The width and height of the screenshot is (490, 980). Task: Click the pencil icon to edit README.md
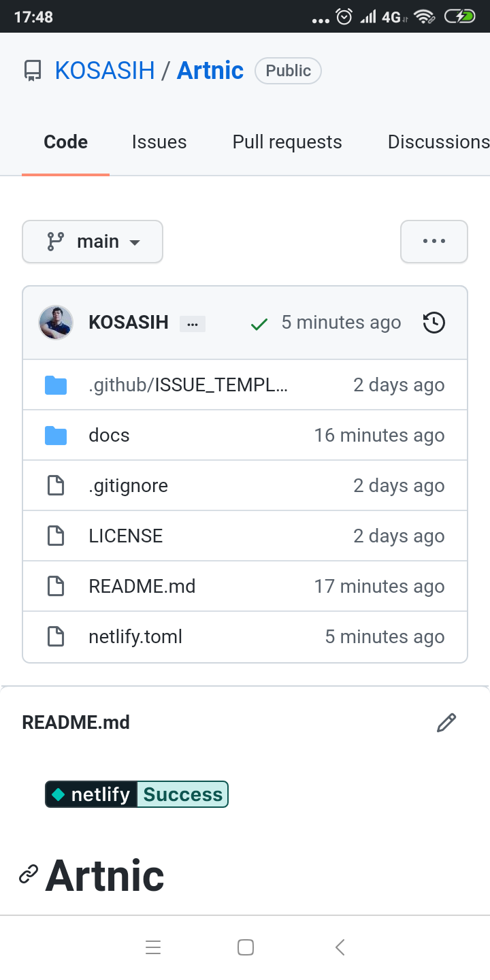pyautogui.click(x=446, y=723)
